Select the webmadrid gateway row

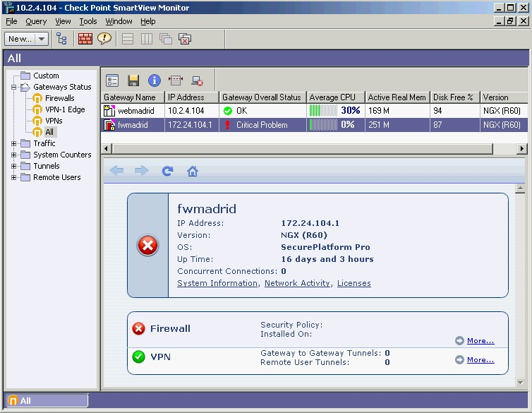tap(135, 111)
